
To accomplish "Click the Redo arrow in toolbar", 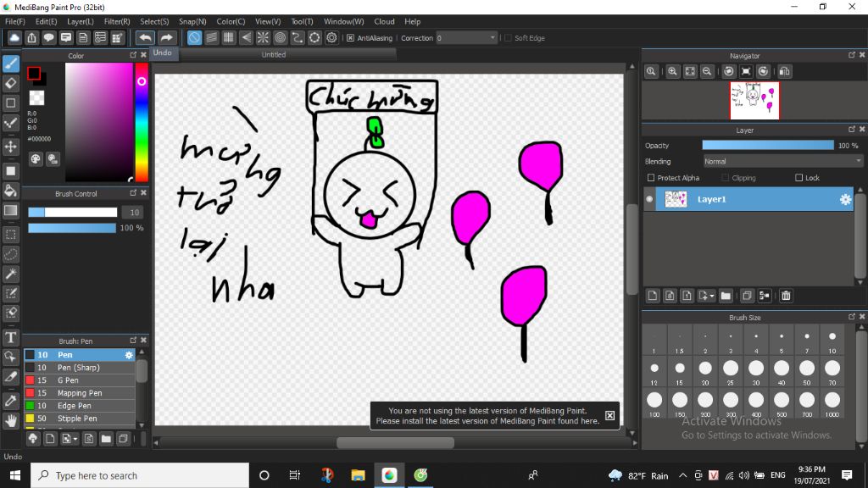I will (x=167, y=38).
